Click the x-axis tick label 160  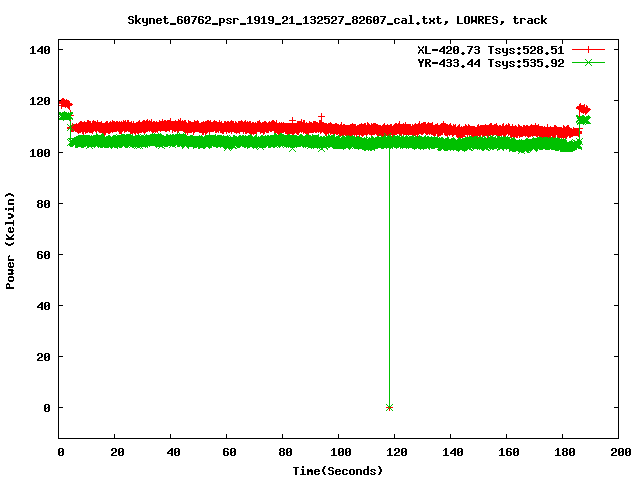[x=509, y=452]
